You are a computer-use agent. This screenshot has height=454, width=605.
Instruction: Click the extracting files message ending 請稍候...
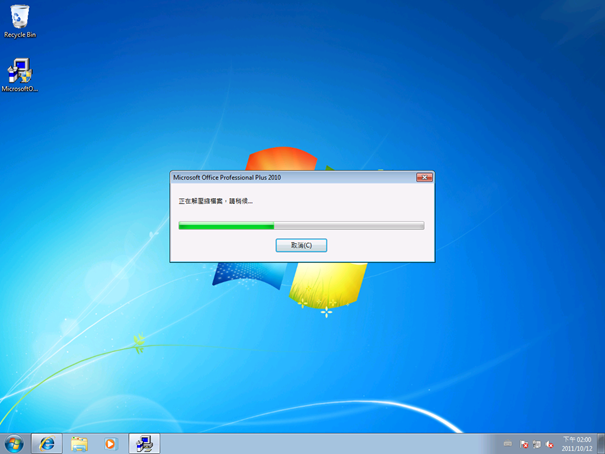[x=215, y=201]
